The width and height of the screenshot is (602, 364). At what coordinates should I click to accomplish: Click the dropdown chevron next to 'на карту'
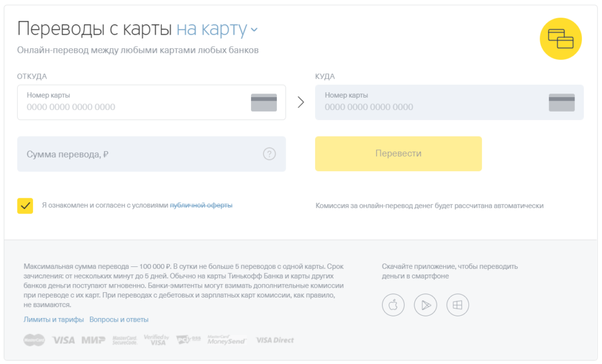(254, 29)
